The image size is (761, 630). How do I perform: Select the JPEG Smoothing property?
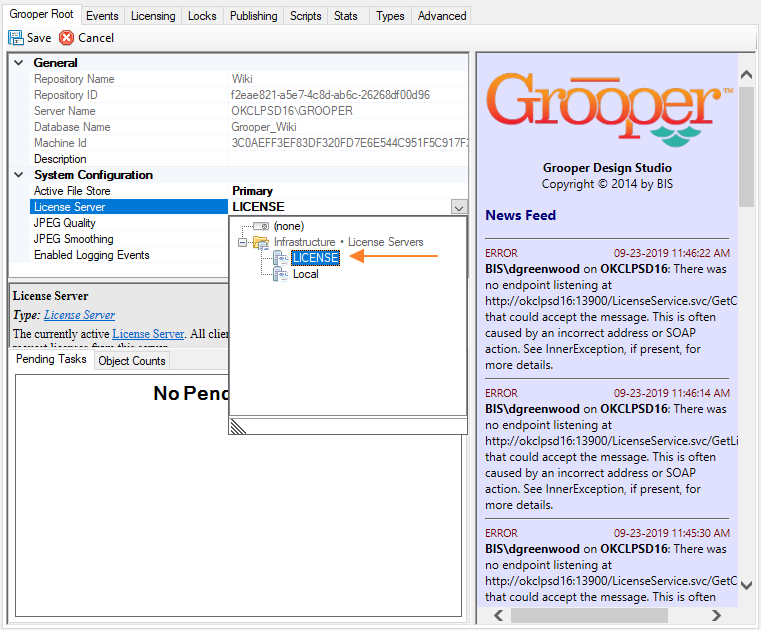[129, 239]
